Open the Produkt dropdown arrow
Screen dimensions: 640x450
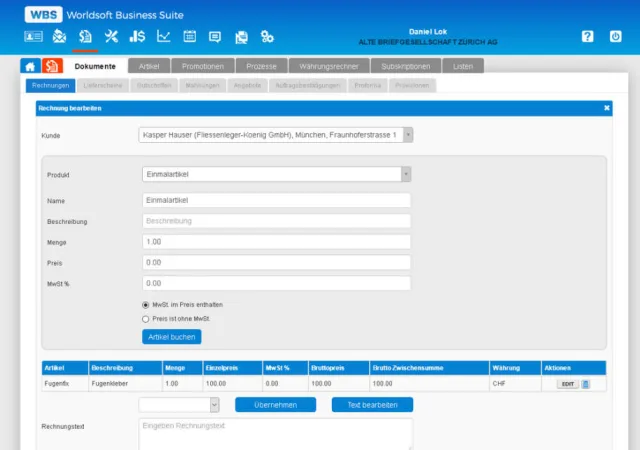pyautogui.click(x=406, y=174)
